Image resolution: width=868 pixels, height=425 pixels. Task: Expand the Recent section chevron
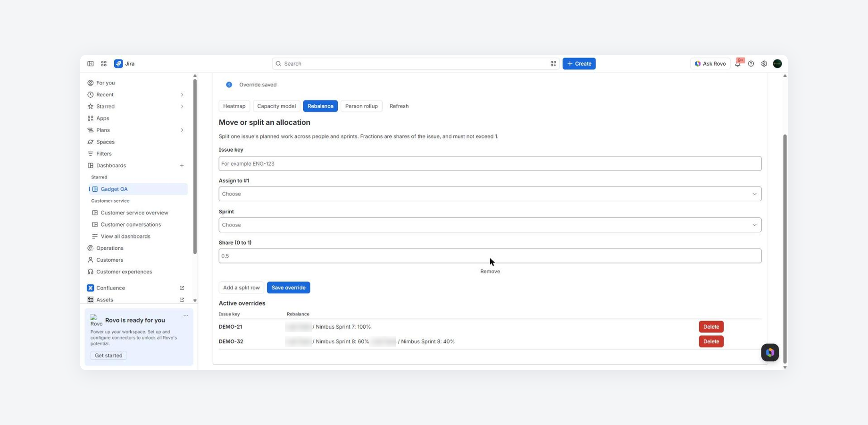click(x=182, y=95)
